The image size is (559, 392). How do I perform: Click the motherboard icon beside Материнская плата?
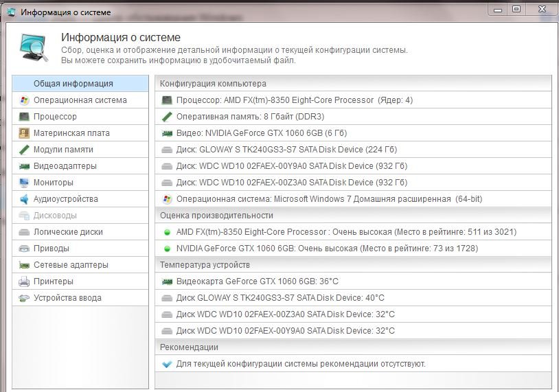(x=24, y=133)
